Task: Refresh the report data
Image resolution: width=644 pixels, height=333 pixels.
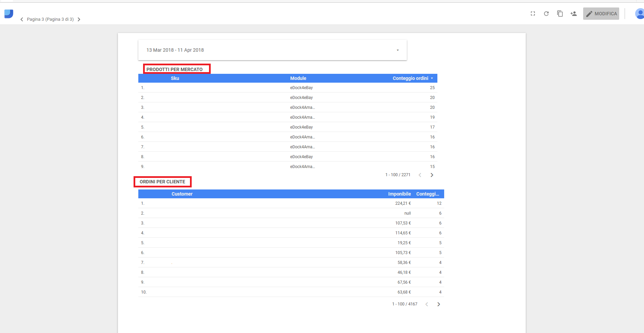Action: [x=546, y=14]
